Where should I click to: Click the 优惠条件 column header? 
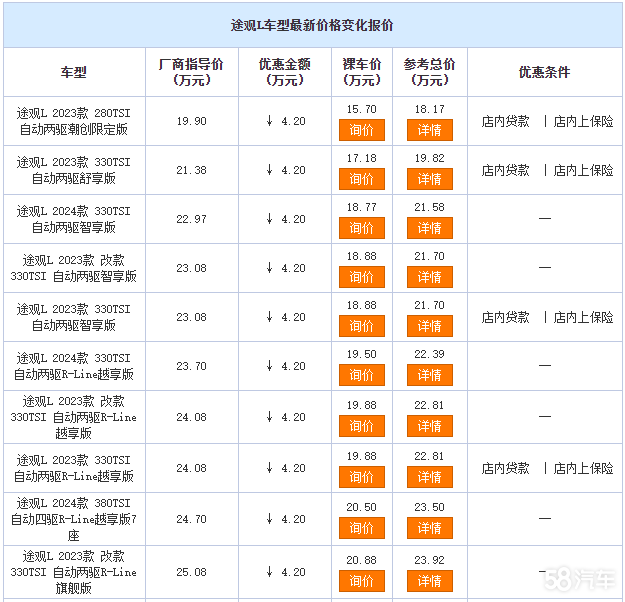(544, 72)
